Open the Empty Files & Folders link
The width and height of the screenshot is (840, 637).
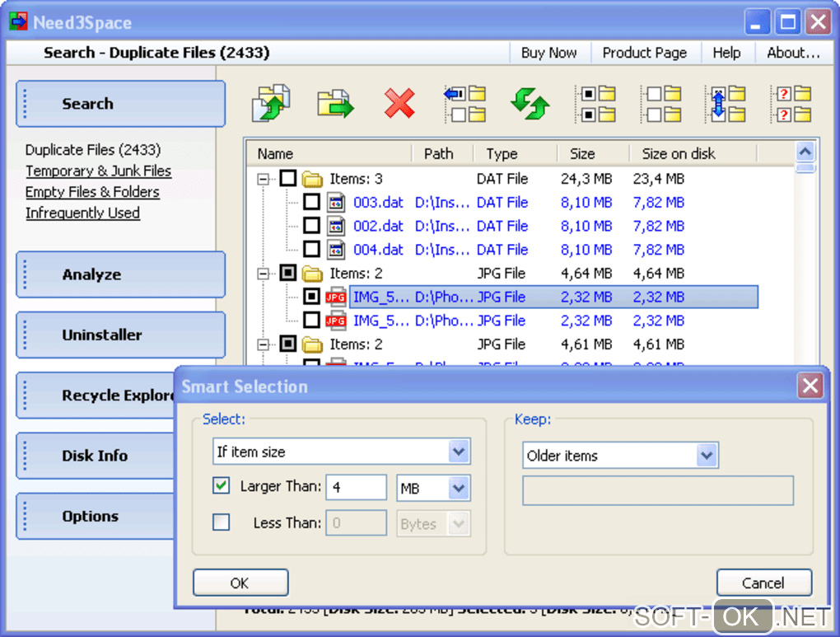tap(92, 192)
